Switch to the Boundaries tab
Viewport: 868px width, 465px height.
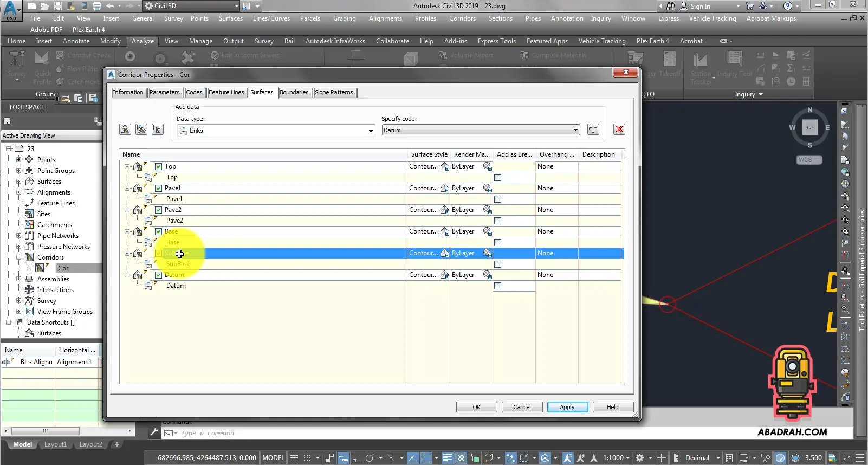294,92
